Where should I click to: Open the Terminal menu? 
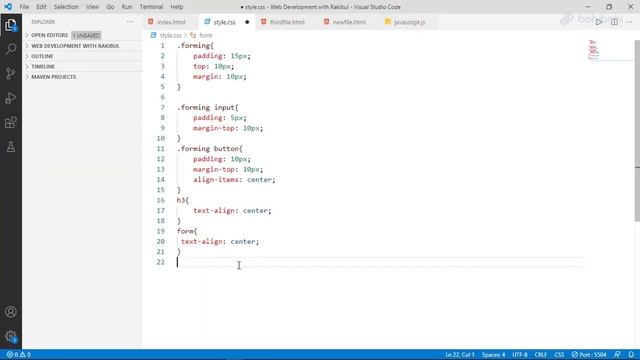[151, 7]
